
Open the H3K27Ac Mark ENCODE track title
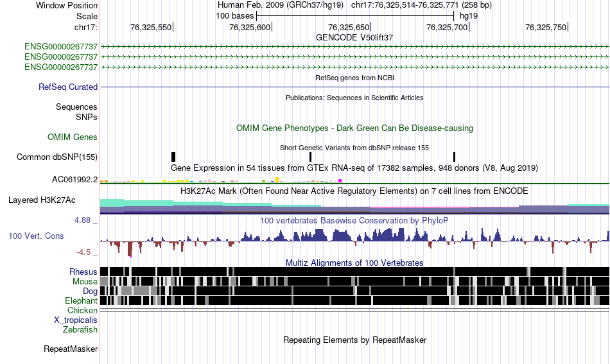354,191
